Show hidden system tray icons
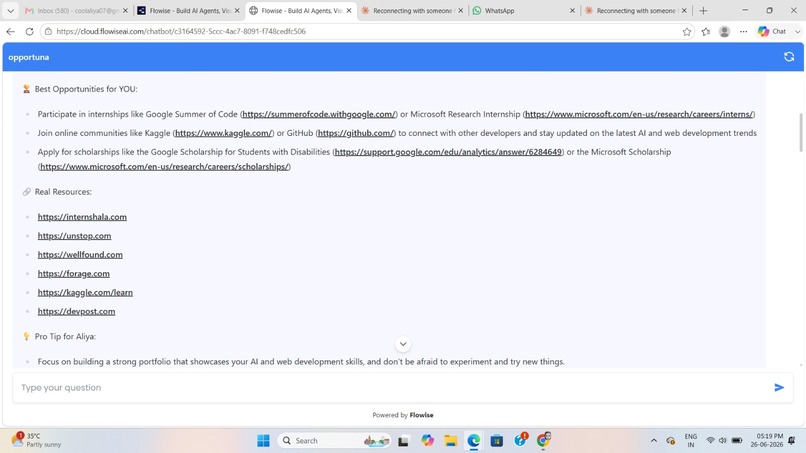 653,441
